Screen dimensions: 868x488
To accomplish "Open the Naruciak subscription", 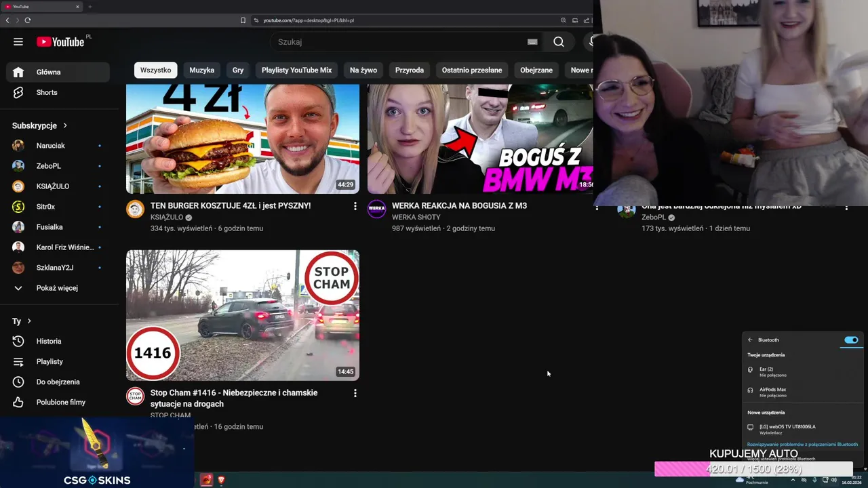I will pyautogui.click(x=58, y=146).
